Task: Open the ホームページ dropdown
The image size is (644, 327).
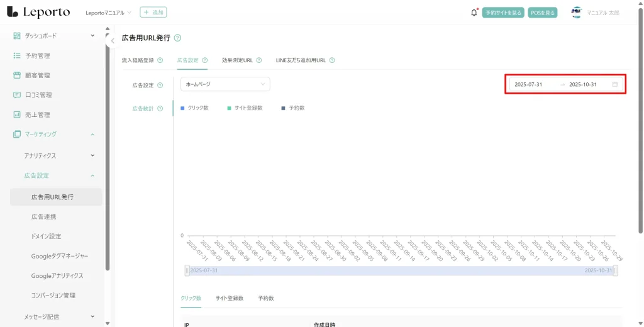Action: tap(225, 84)
